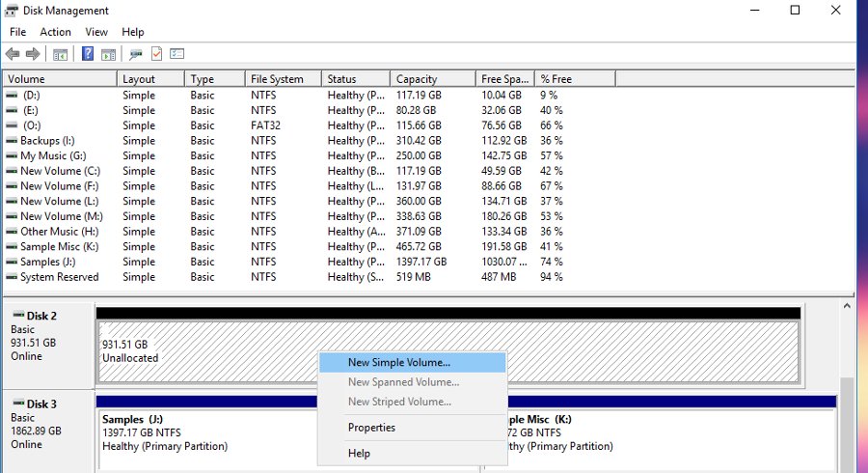Click the drive icon beside My Music (G:)
Screen dimensions: 868x473
click(12, 155)
